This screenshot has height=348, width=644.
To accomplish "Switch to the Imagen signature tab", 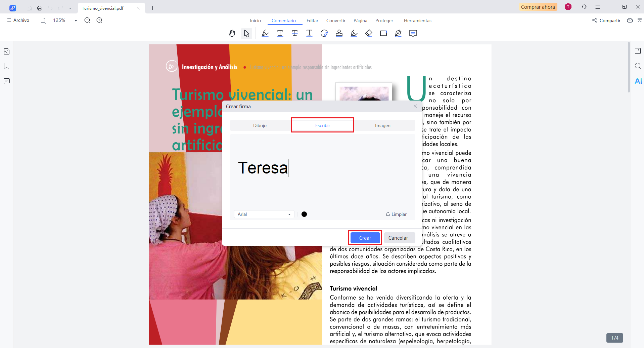I will 383,125.
